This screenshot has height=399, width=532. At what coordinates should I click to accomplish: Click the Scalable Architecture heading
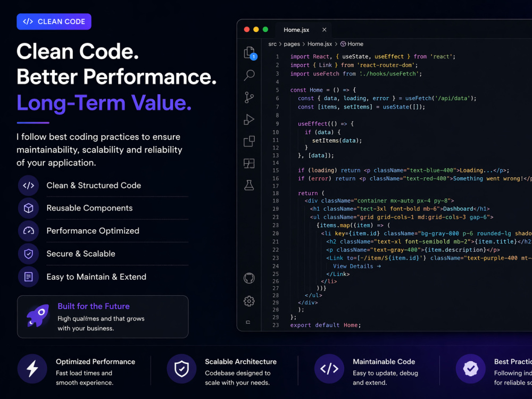click(x=240, y=362)
